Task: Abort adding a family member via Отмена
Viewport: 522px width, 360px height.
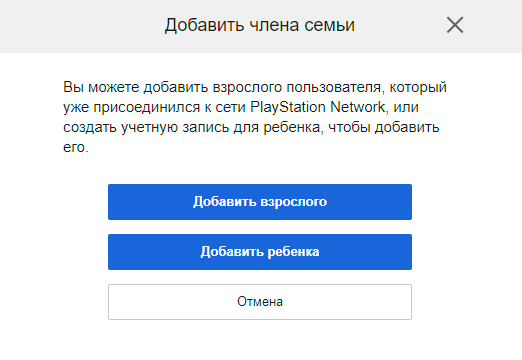Action: tap(260, 302)
